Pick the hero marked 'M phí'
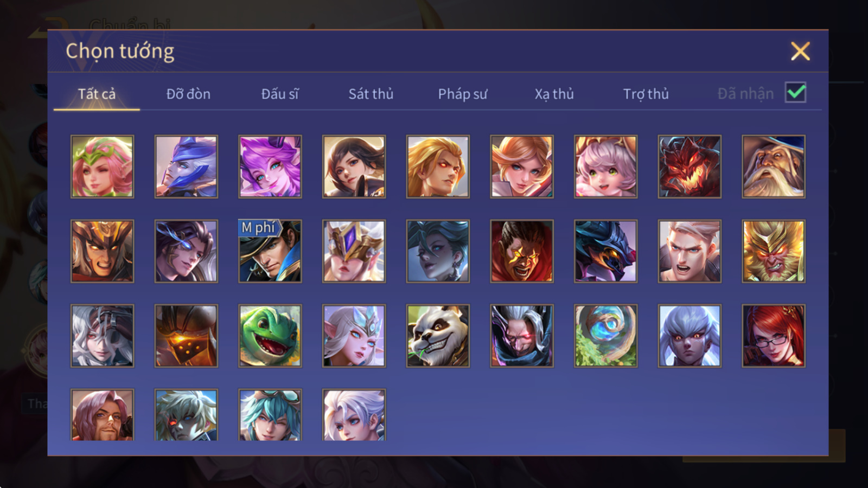 pyautogui.click(x=270, y=251)
